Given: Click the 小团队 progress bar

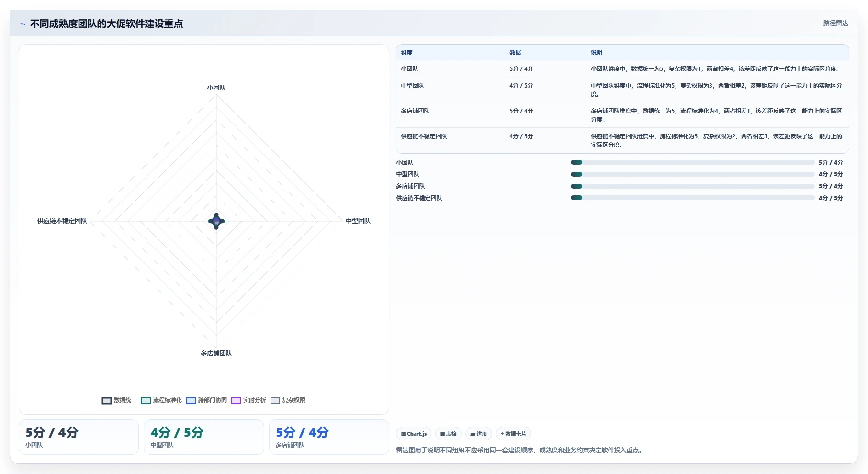Looking at the screenshot, I should (692, 162).
